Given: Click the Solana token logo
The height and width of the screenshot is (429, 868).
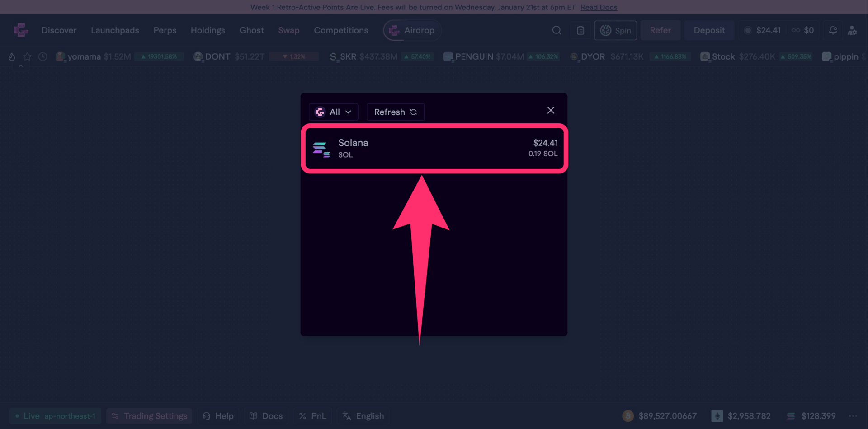Looking at the screenshot, I should pyautogui.click(x=321, y=149).
